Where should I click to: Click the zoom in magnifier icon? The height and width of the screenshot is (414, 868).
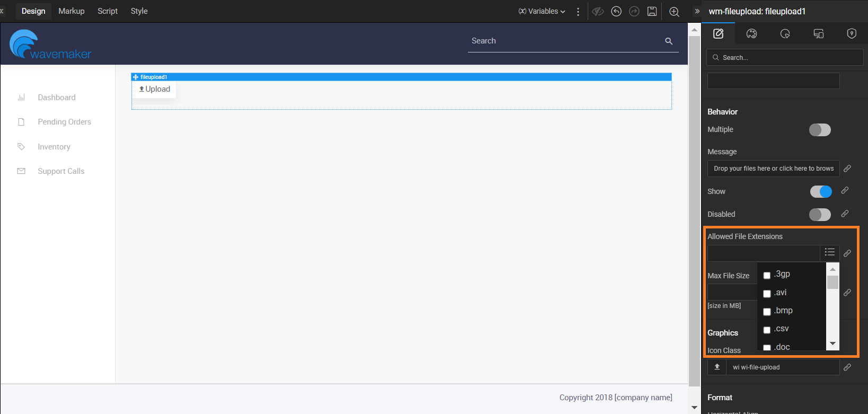pyautogui.click(x=674, y=12)
